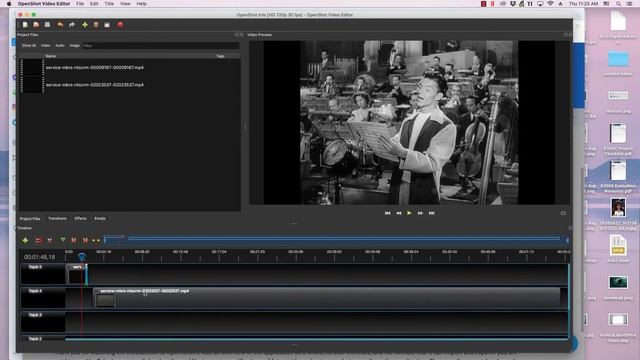Open the View menu
Screen dimensions: 640x360
point(125,4)
